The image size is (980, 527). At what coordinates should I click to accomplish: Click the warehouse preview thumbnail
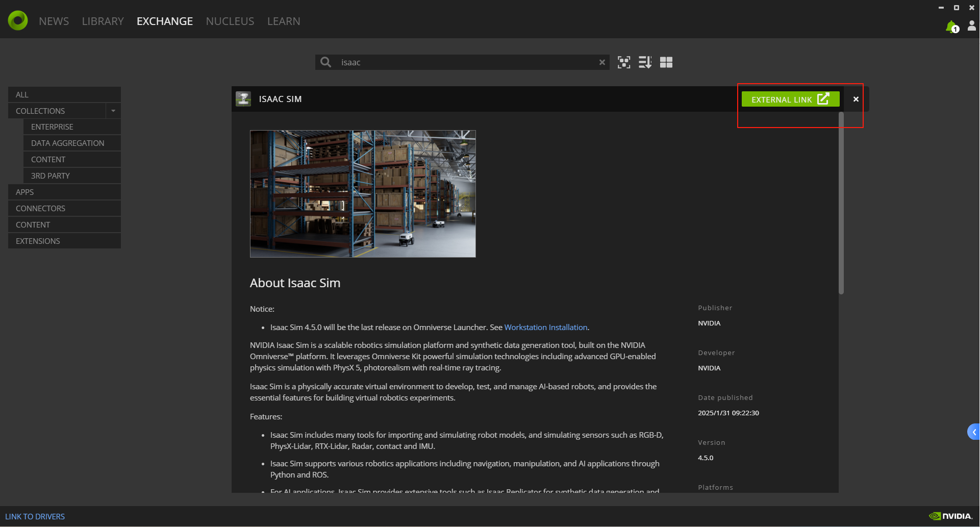(x=363, y=193)
